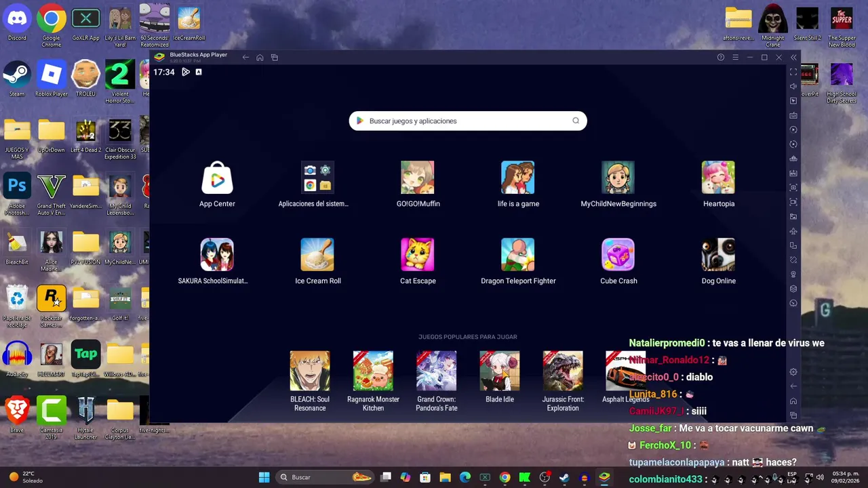868x488 pixels.
Task: Select Jurassic Front: Exploration game
Action: (563, 381)
